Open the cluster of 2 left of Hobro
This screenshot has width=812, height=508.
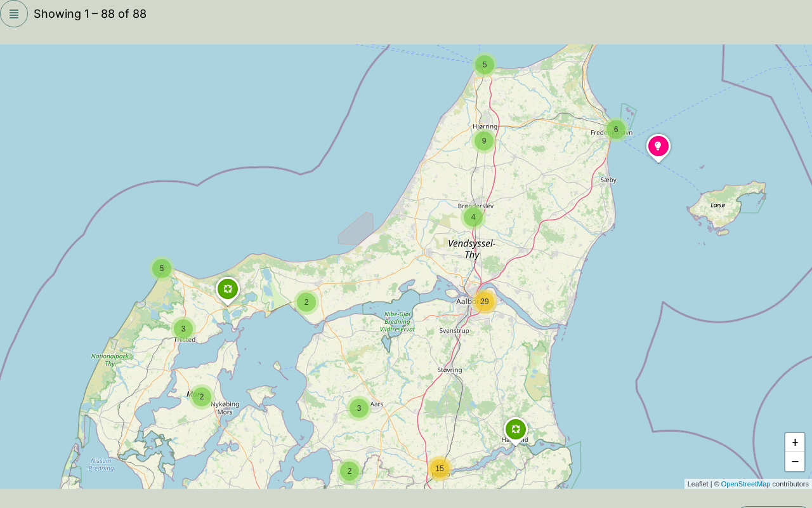coord(350,471)
